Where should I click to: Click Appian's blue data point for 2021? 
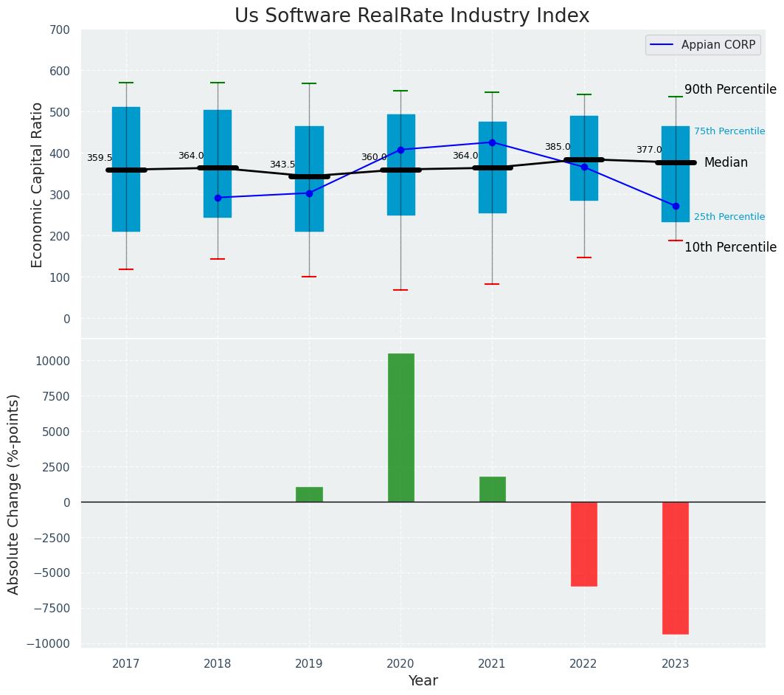coord(492,142)
